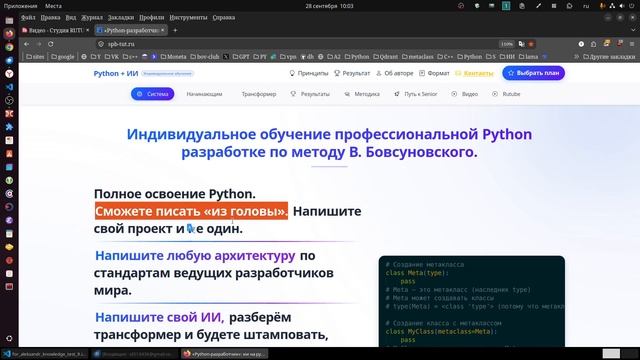The width and height of the screenshot is (640, 360).
Task: Click the metaclass code snippet block
Action: pyautogui.click(x=472, y=302)
